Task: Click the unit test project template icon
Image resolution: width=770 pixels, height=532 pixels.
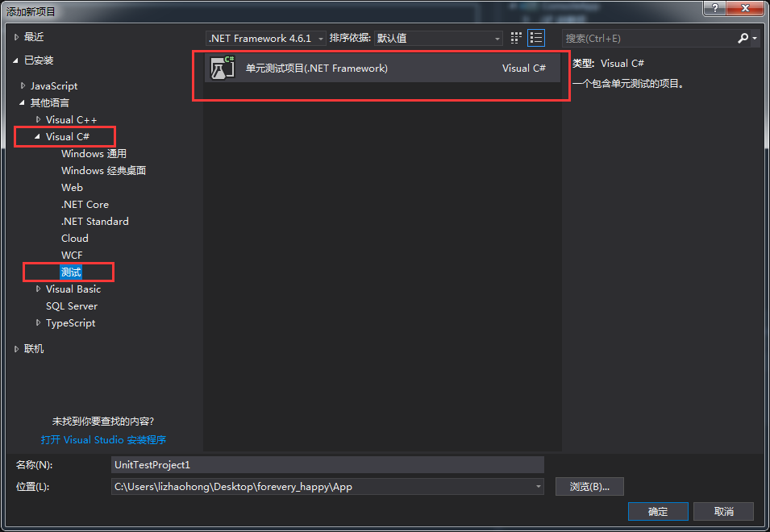Action: (223, 68)
